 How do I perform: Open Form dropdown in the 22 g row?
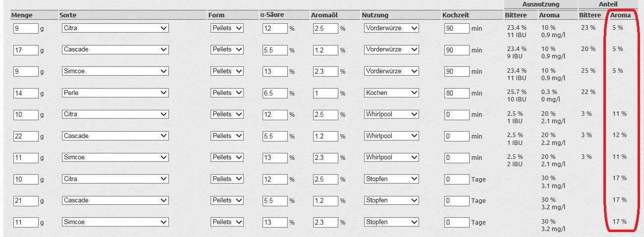pyautogui.click(x=227, y=136)
